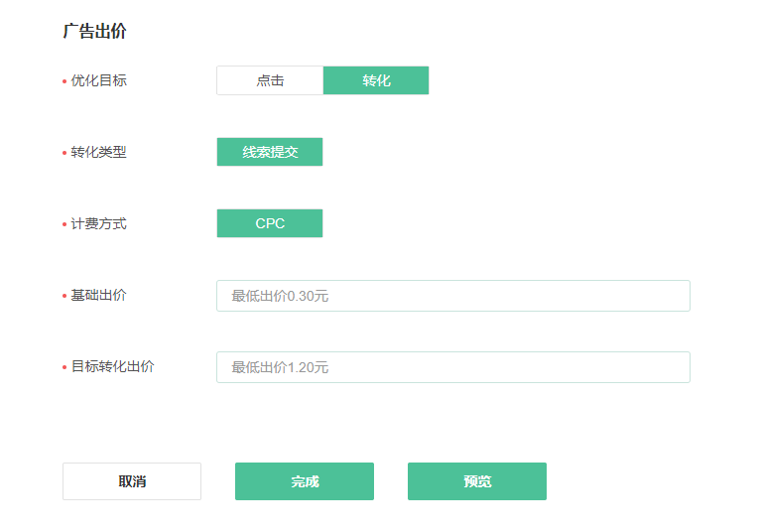The width and height of the screenshot is (760, 532).
Task: Open the ad preview with 预览
Action: [477, 481]
